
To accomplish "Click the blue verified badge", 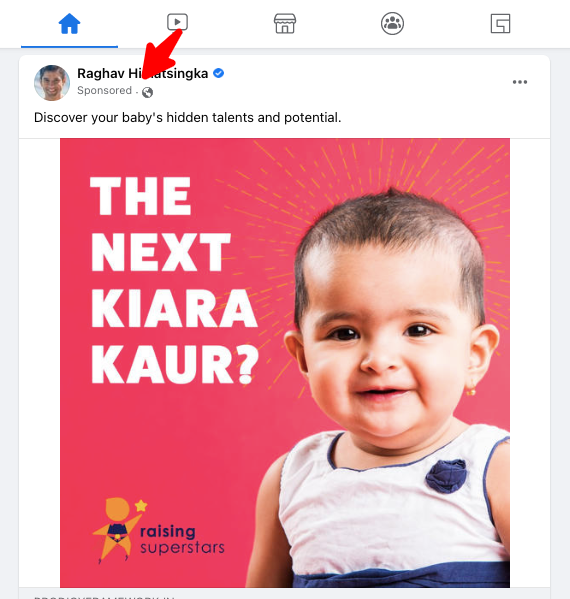I will [219, 73].
